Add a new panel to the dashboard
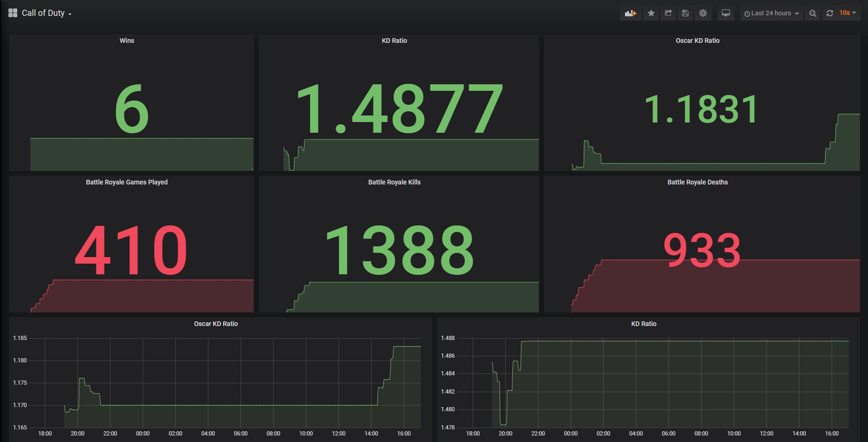Screen dimensions: 868x442 click(x=630, y=13)
